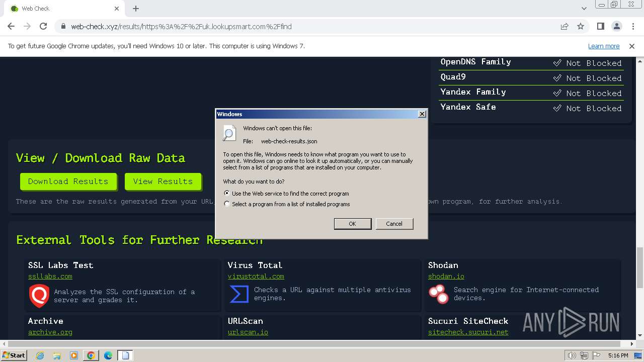
Task: Click the browser Back arrow
Action: [x=11, y=26]
